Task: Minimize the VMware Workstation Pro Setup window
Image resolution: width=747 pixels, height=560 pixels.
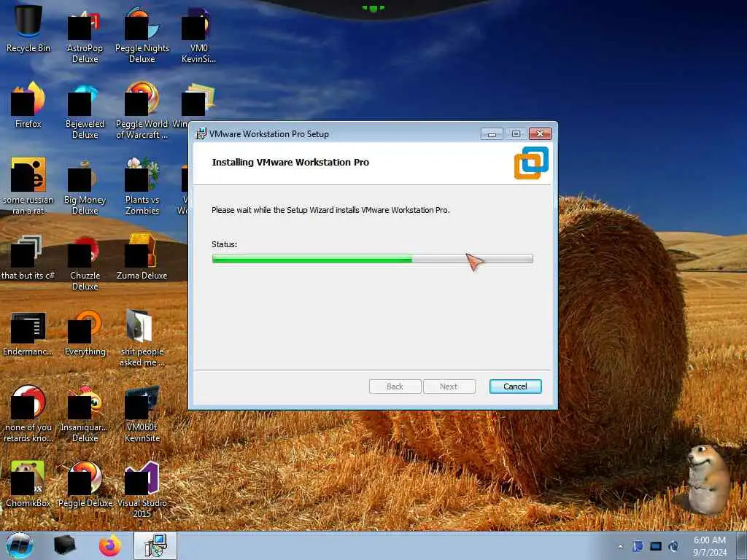Action: [492, 134]
